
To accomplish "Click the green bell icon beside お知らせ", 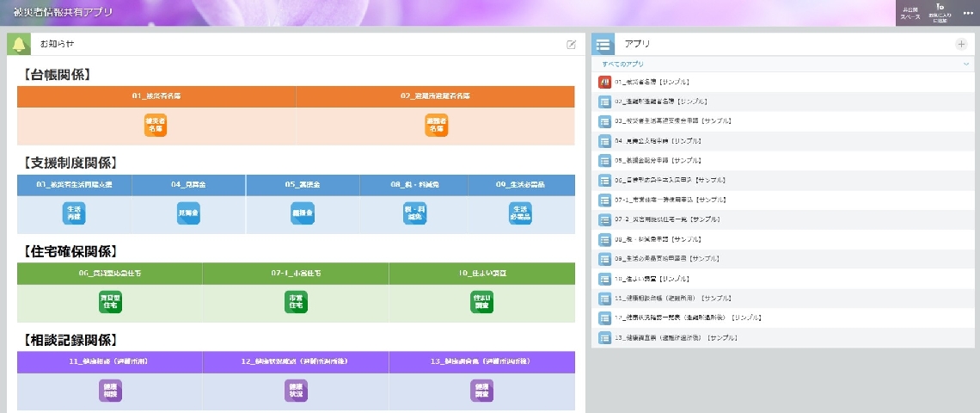I will 19,44.
